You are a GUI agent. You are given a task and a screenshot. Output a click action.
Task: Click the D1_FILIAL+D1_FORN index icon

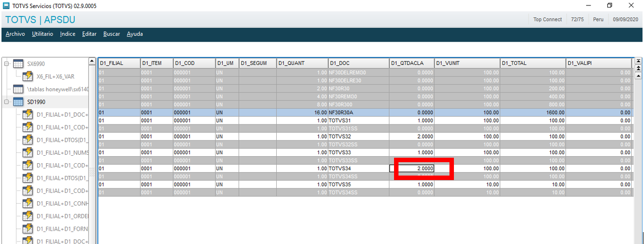tap(28, 229)
